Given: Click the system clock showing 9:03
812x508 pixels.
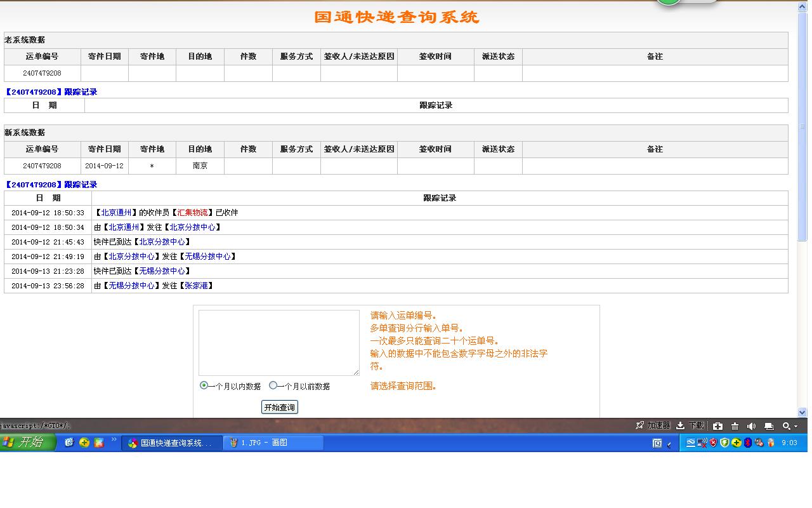Looking at the screenshot, I should [x=789, y=443].
